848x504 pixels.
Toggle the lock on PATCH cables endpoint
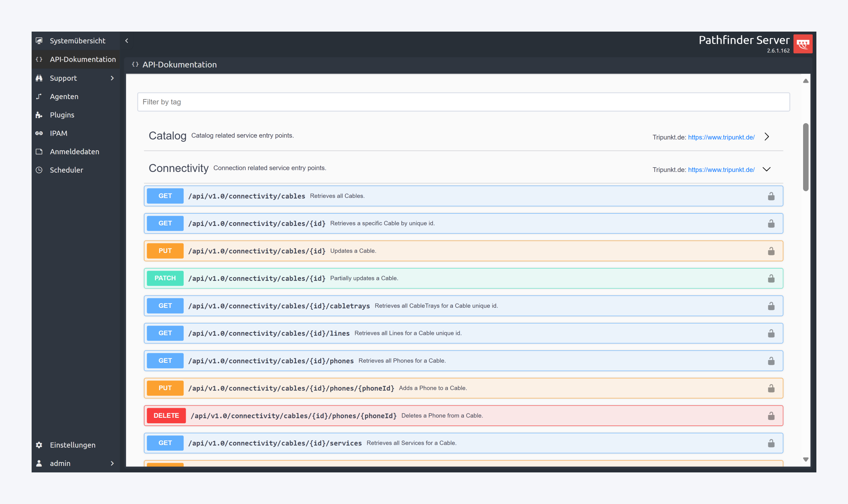coord(771,278)
